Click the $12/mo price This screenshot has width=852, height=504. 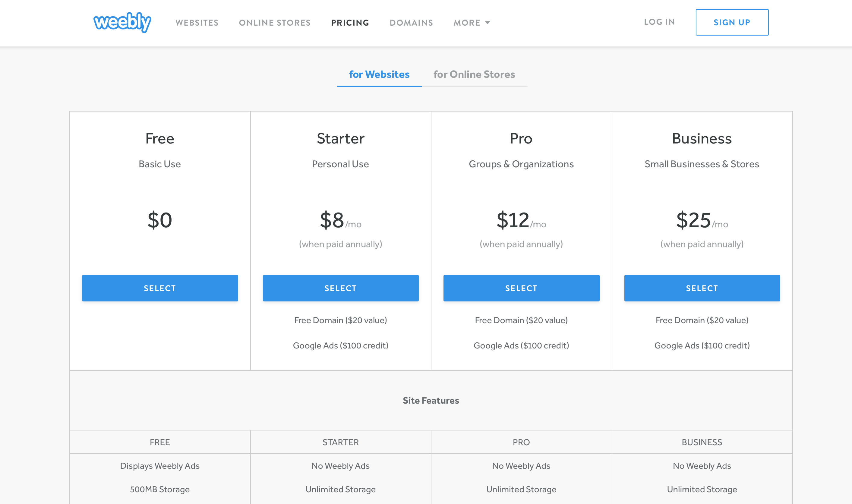pyautogui.click(x=521, y=221)
